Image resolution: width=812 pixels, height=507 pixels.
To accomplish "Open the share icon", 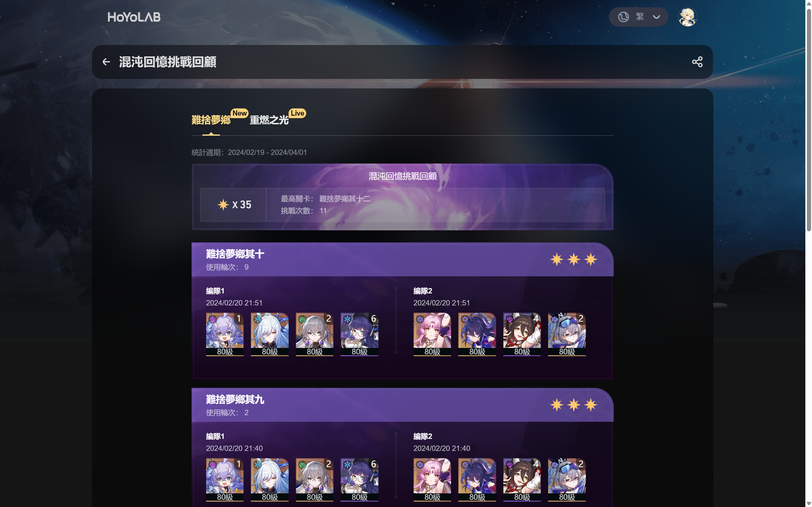I will (x=697, y=62).
